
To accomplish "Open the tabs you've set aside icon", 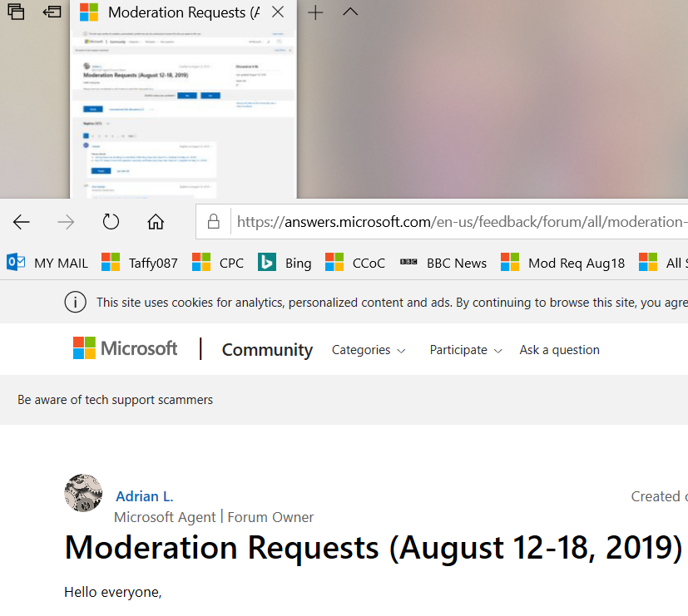I will [x=15, y=12].
